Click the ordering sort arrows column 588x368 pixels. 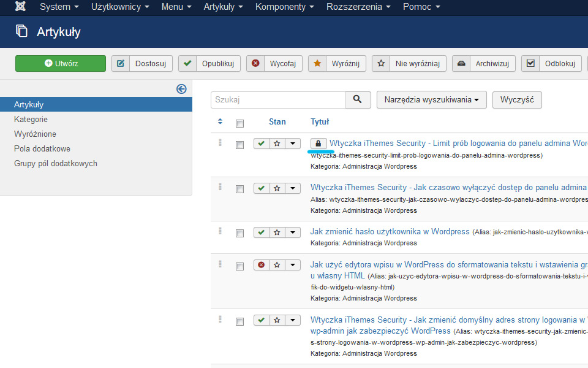[x=220, y=121]
